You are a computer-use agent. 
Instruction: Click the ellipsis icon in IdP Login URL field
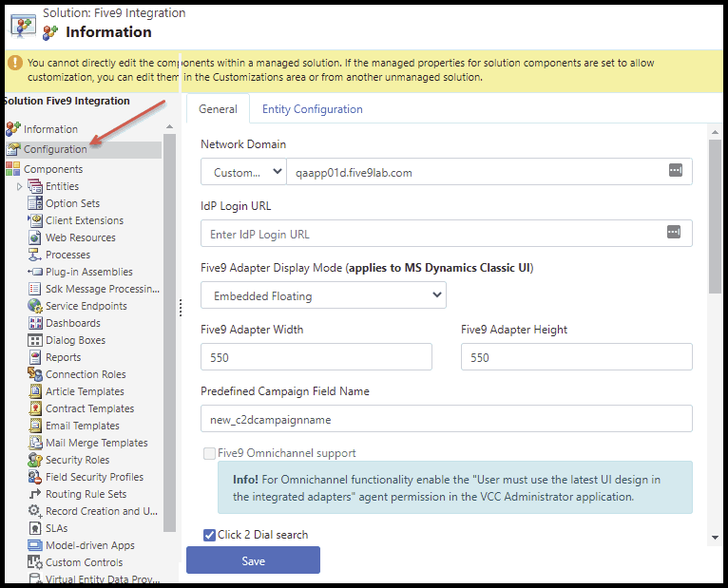point(674,232)
